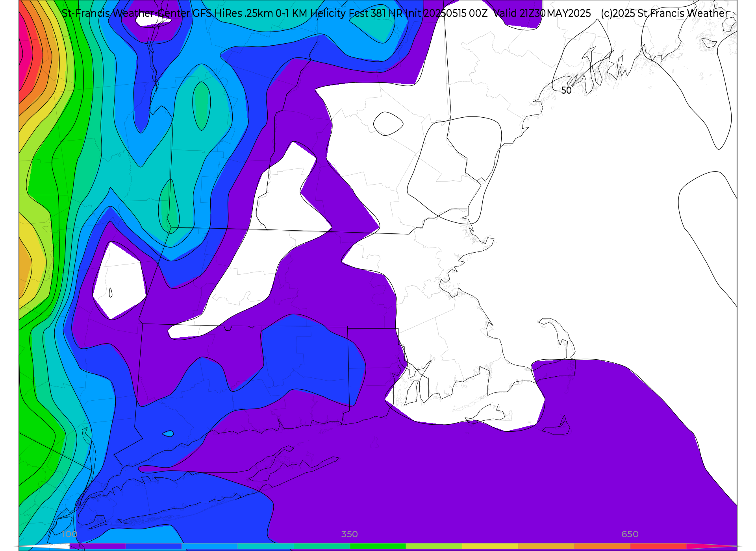Click '0-1 KM Helicity' in the title

pyautogui.click(x=311, y=13)
